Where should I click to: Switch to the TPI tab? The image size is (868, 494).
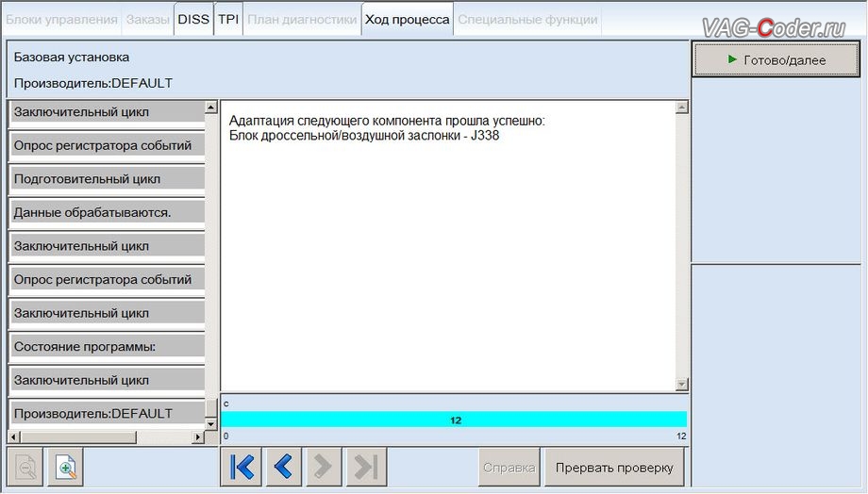pyautogui.click(x=228, y=20)
